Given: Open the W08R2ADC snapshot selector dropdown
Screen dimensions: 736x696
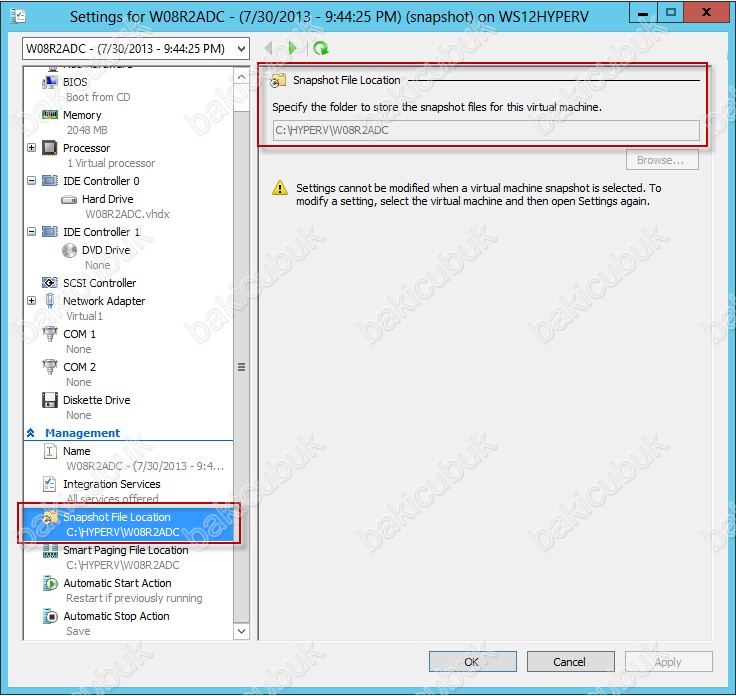Looking at the screenshot, I should pos(241,48).
